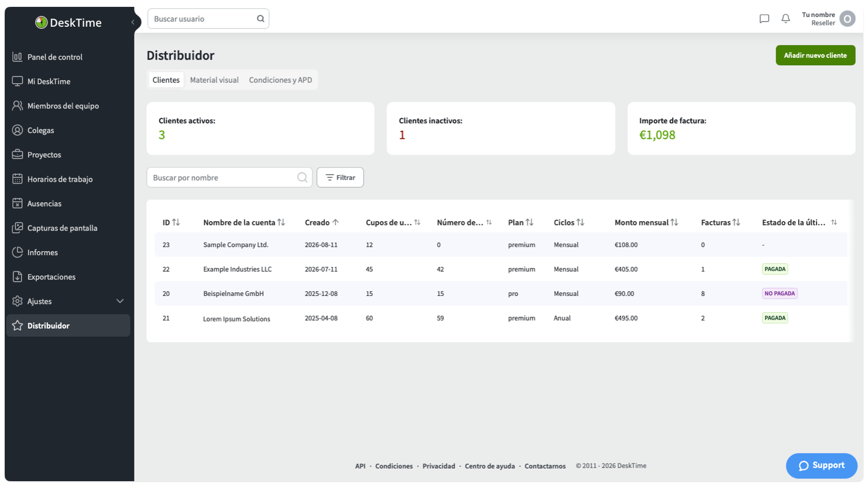
Task: Open the Contactarnos footer link
Action: pos(545,466)
